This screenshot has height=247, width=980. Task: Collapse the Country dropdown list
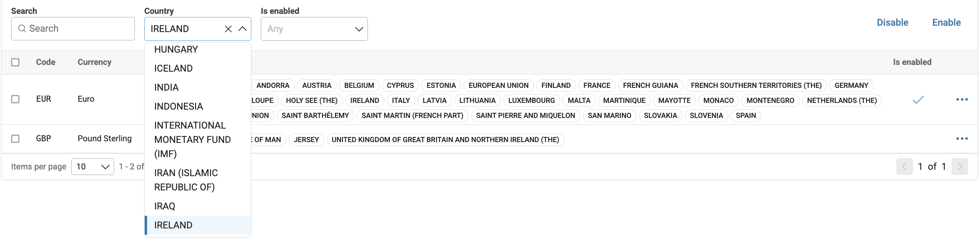243,29
